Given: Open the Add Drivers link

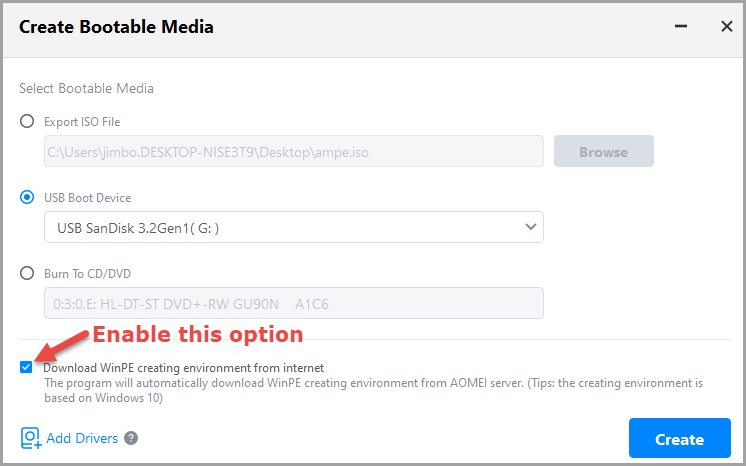Looking at the screenshot, I should click(82, 438).
